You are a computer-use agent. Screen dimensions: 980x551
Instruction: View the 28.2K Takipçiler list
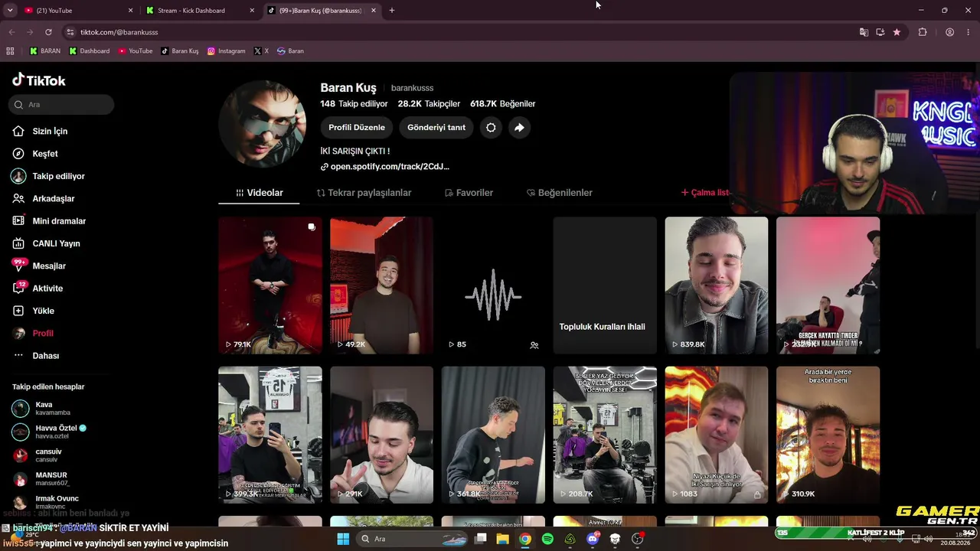(429, 103)
